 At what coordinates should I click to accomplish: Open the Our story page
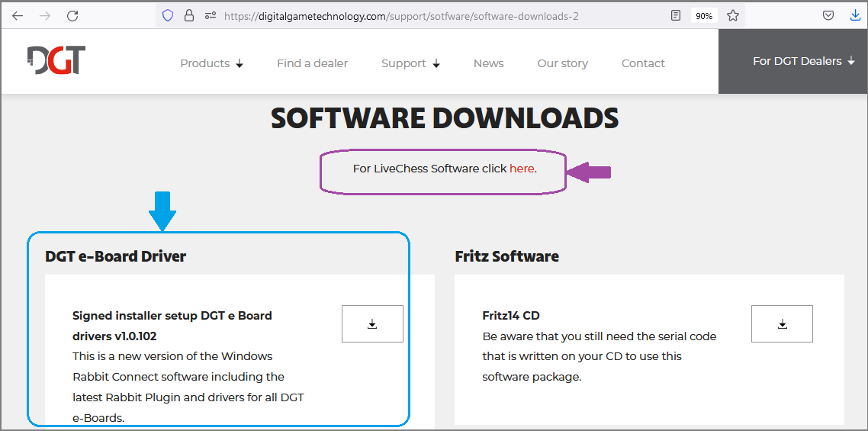[x=562, y=64]
